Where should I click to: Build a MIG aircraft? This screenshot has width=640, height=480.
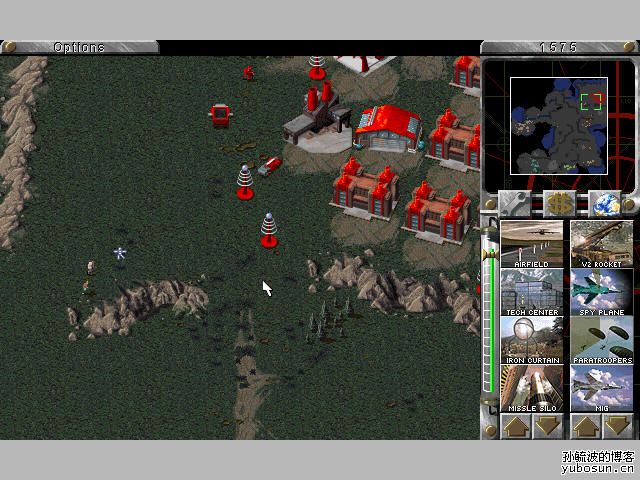click(x=602, y=389)
